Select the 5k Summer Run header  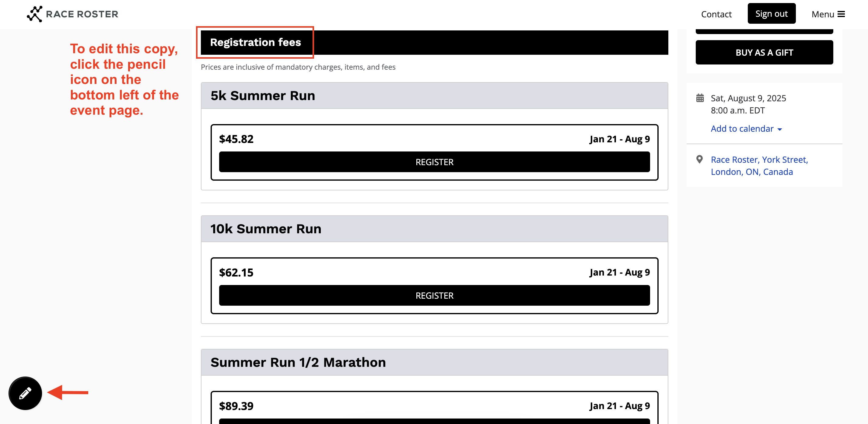[263, 96]
